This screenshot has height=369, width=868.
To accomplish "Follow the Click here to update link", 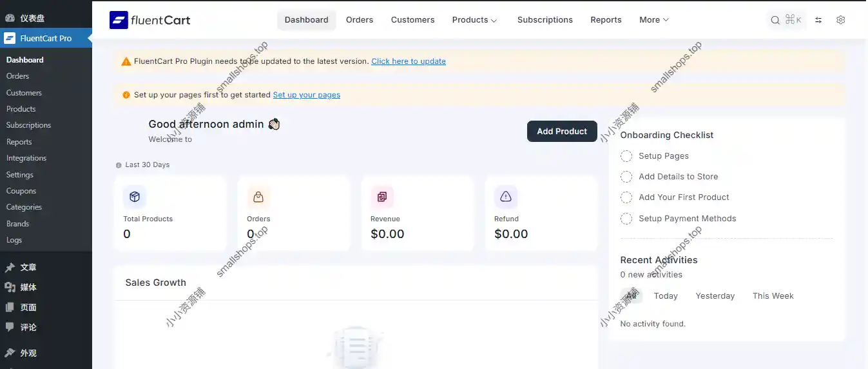I will click(x=409, y=61).
